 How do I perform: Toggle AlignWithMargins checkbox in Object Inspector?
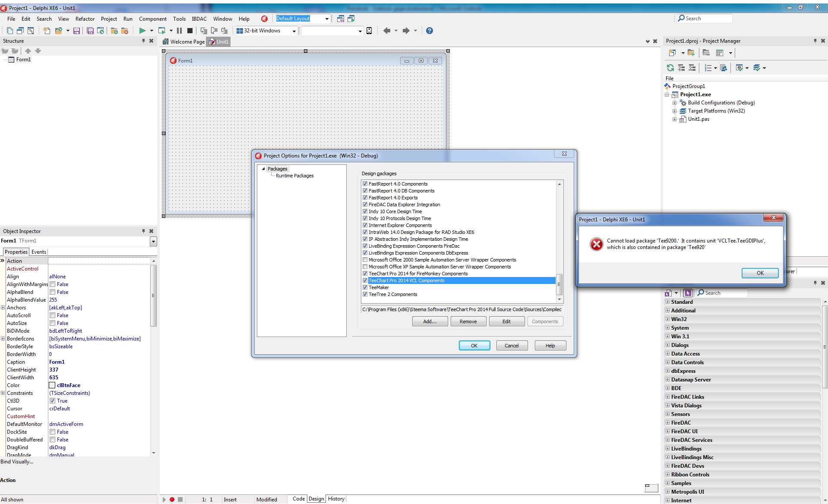52,284
